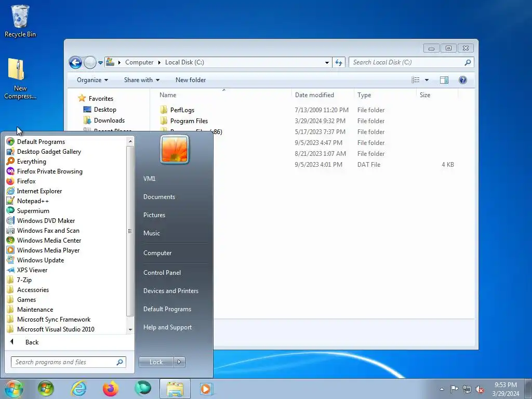
Task: Launch Windows Media Center from the list
Action: pyautogui.click(x=49, y=240)
